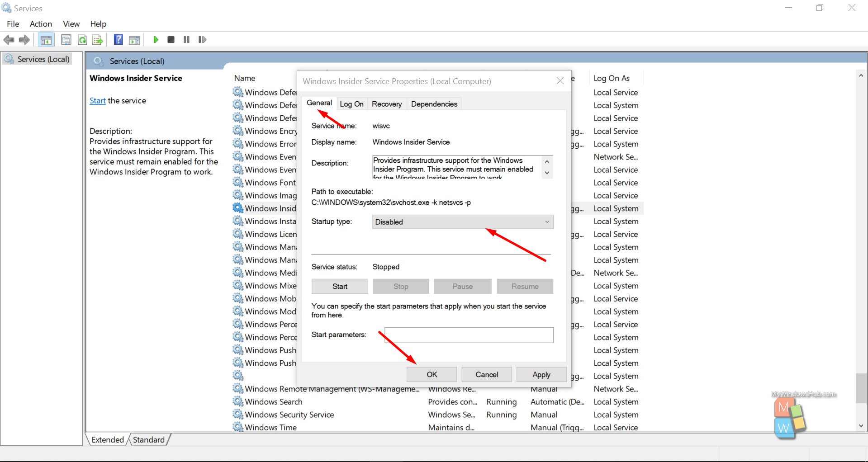Select Services (Local) in the console tree
868x462 pixels.
(43, 59)
